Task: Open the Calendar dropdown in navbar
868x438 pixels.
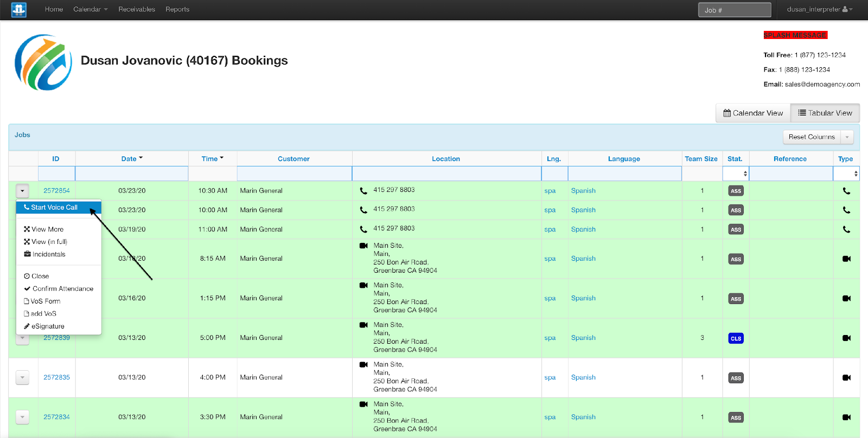Action: pyautogui.click(x=91, y=9)
